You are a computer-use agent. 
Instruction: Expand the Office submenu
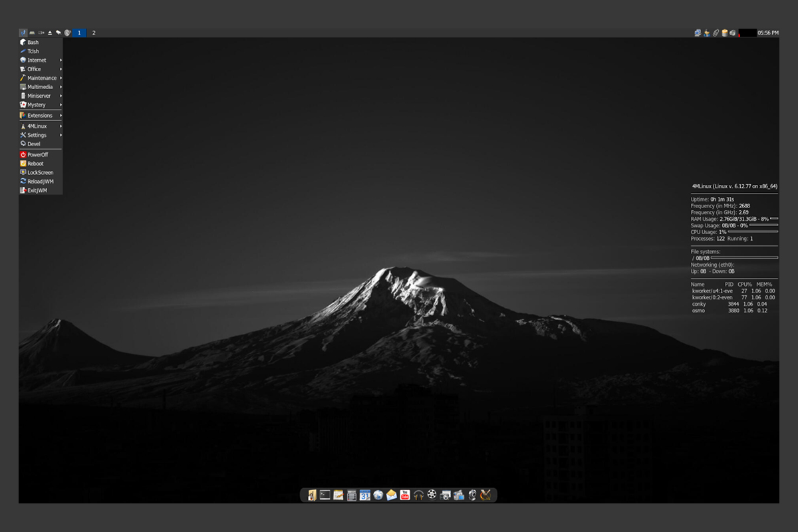coord(41,69)
